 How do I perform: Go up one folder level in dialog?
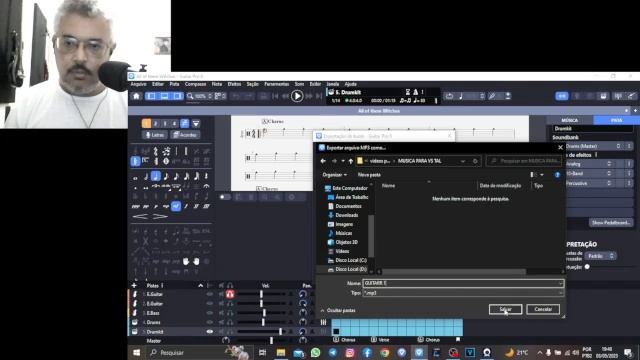351,161
